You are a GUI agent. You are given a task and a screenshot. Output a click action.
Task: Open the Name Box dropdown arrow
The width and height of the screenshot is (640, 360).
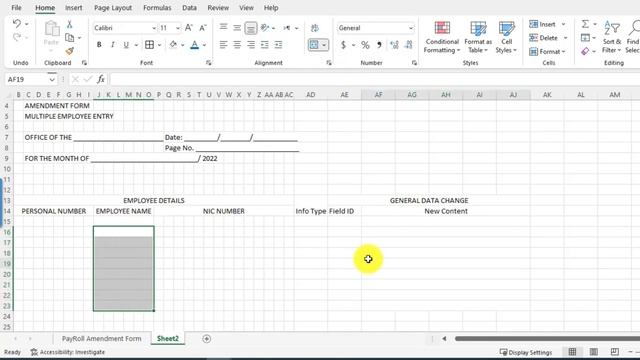coord(52,79)
